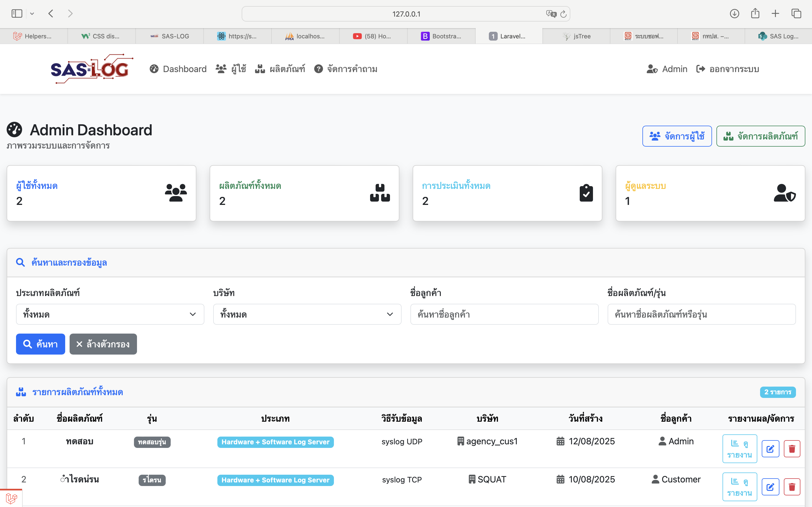Click the red delete icon for row 2
Screen dimensions: 812x507
(x=792, y=487)
